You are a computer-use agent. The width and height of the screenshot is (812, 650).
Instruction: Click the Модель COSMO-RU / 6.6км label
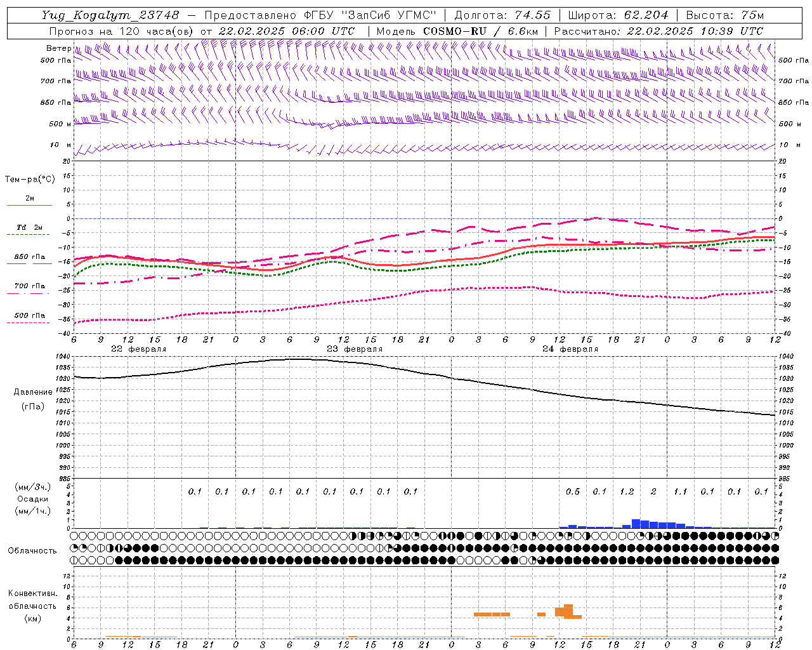(x=457, y=31)
